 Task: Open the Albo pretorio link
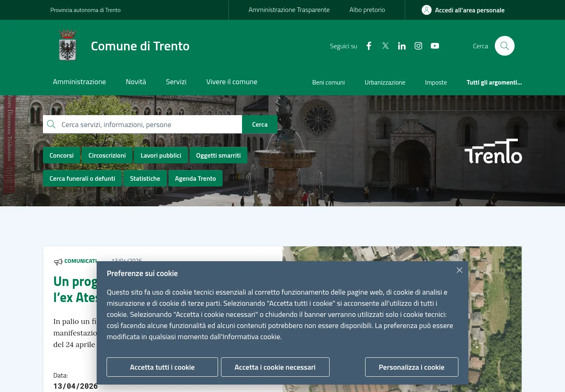tap(367, 10)
